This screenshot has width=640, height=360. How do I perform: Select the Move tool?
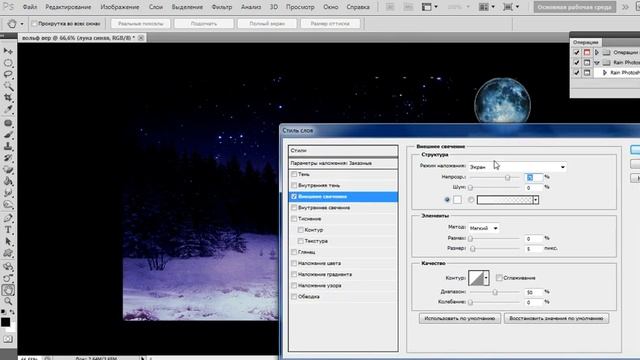pyautogui.click(x=8, y=51)
